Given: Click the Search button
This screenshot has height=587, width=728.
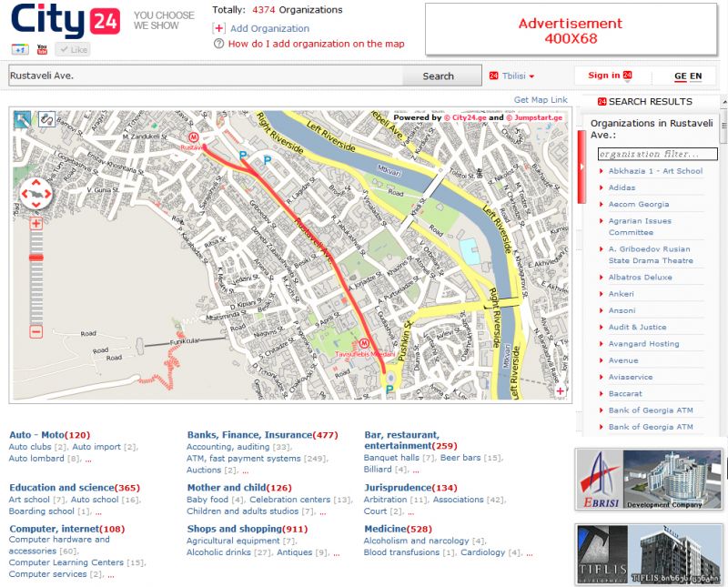Looking at the screenshot, I should (438, 76).
